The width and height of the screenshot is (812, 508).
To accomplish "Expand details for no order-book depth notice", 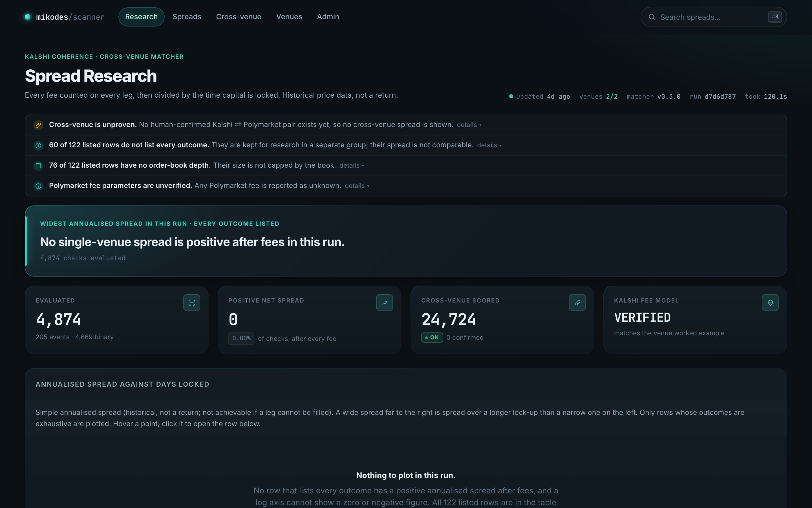I will (352, 166).
